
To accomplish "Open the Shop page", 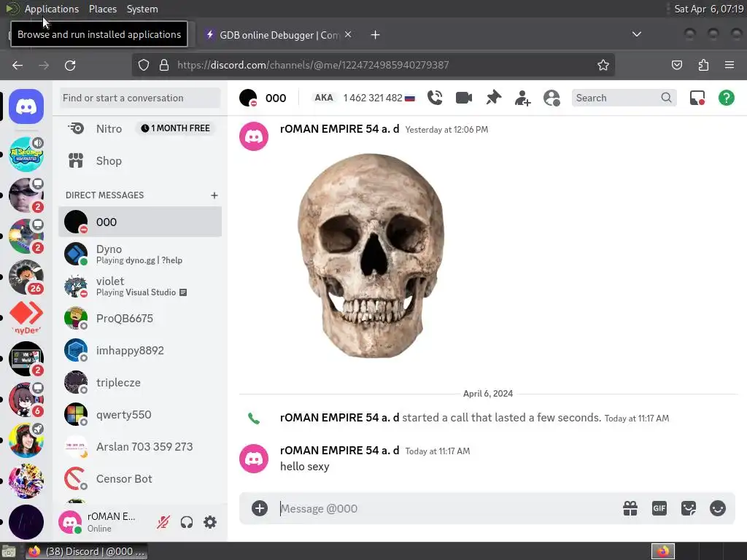I will pos(140,161).
